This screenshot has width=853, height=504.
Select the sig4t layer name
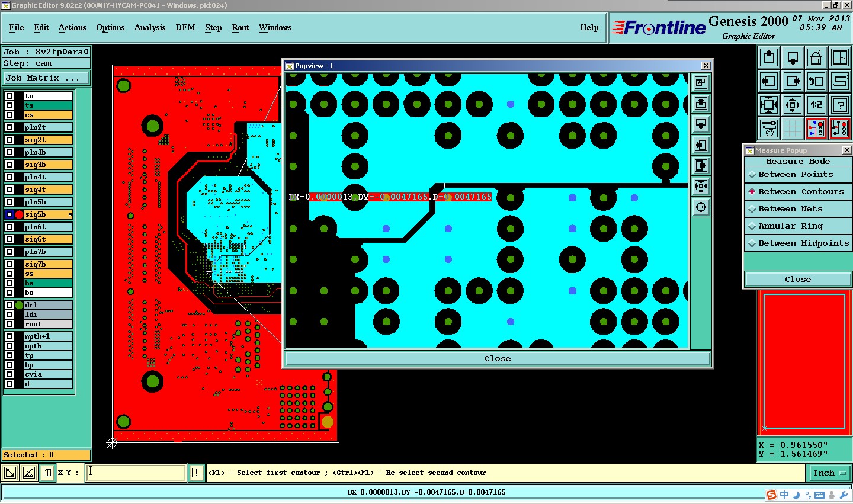(48, 190)
